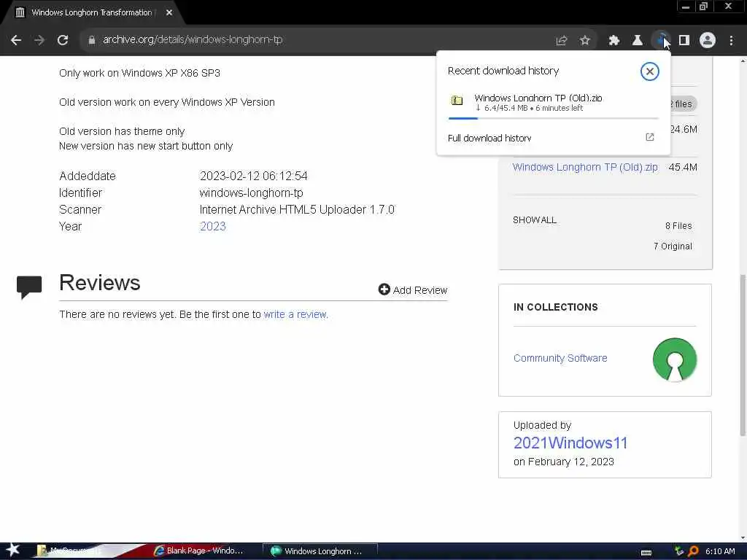Select the Windows Longhorn Transformation tab
Viewport: 747px width, 560px height.
coord(91,12)
